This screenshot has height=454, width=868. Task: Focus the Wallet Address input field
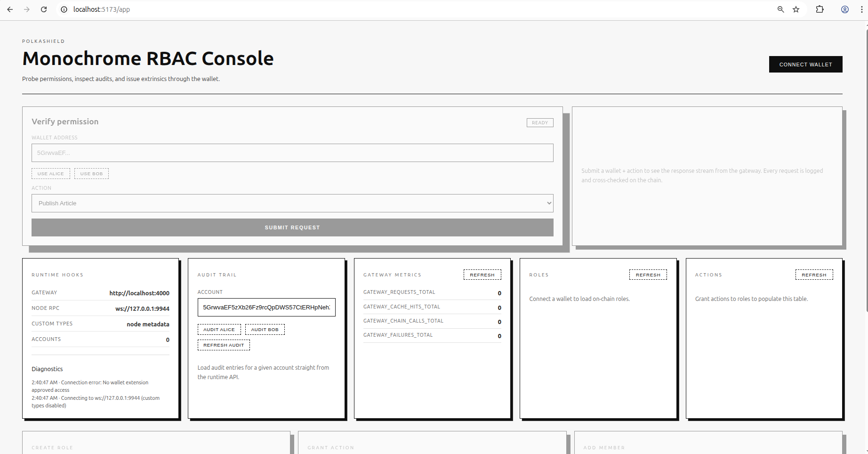292,153
